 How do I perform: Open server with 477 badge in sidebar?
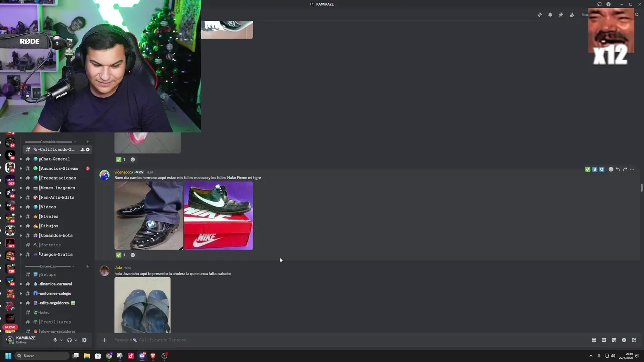click(10, 243)
